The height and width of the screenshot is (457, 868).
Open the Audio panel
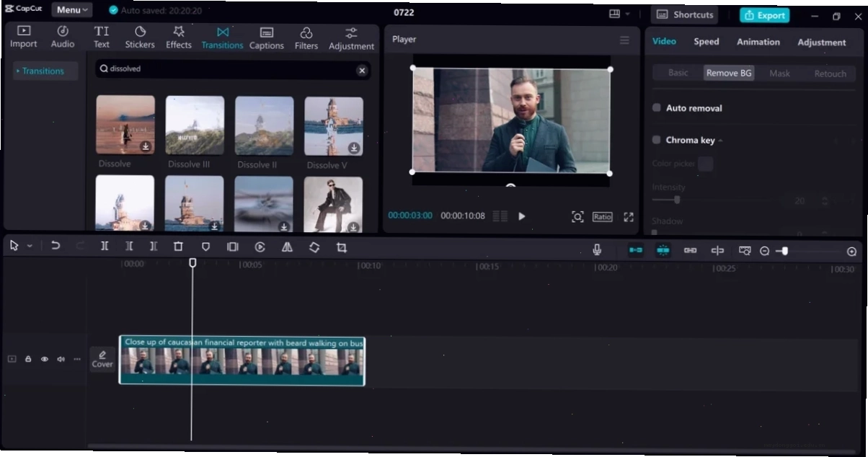(63, 37)
